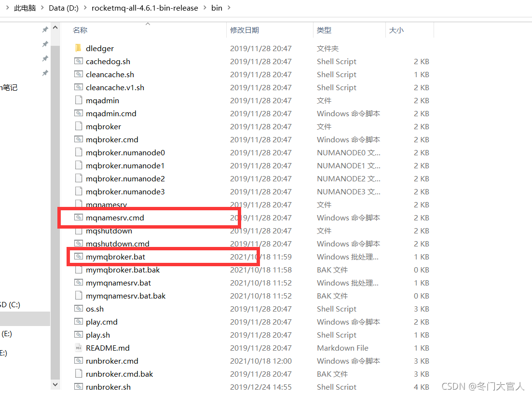The width and height of the screenshot is (532, 395).
Task: Select the os.sh file name
Action: click(x=95, y=309)
